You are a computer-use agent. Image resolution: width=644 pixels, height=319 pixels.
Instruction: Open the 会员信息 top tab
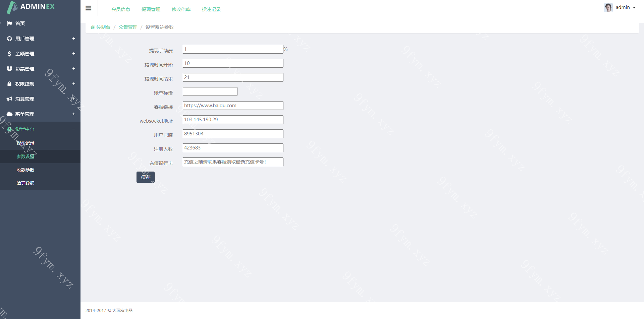click(x=121, y=9)
